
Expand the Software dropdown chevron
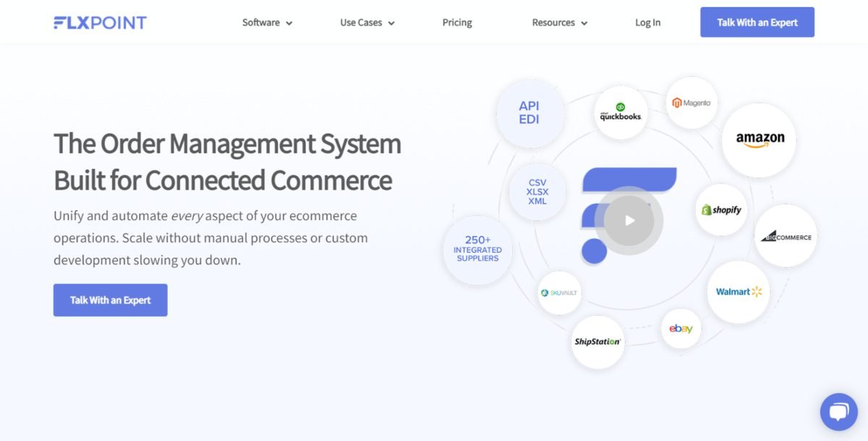[x=289, y=23]
